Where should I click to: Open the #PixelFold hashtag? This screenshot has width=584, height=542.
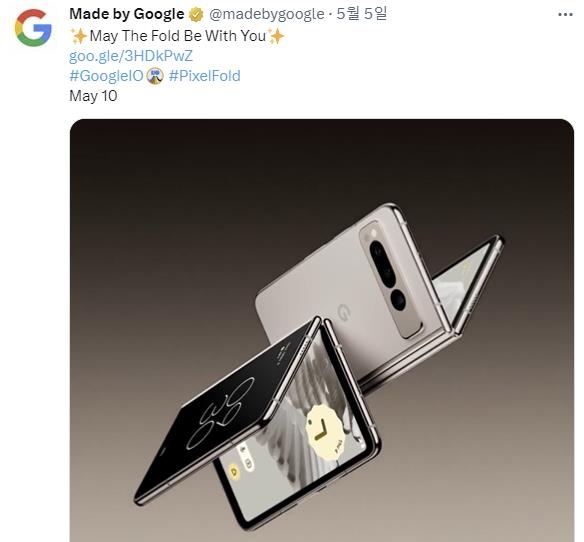(x=204, y=76)
